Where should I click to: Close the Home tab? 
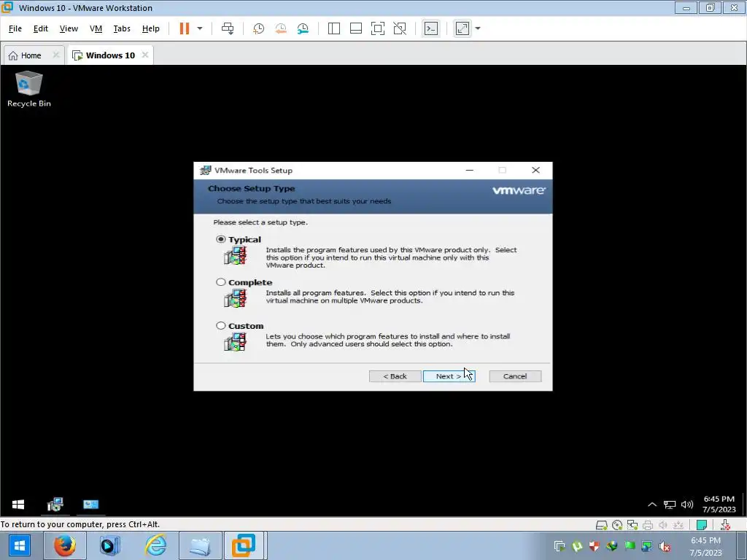[x=55, y=55]
